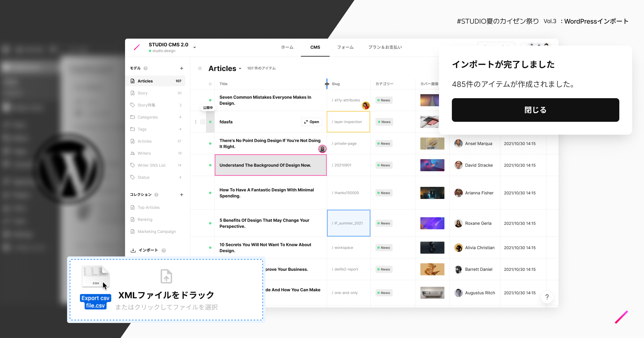Screen dimensions: 644x338
Task: Click writer name David Stracke
Action: [x=479, y=165]
